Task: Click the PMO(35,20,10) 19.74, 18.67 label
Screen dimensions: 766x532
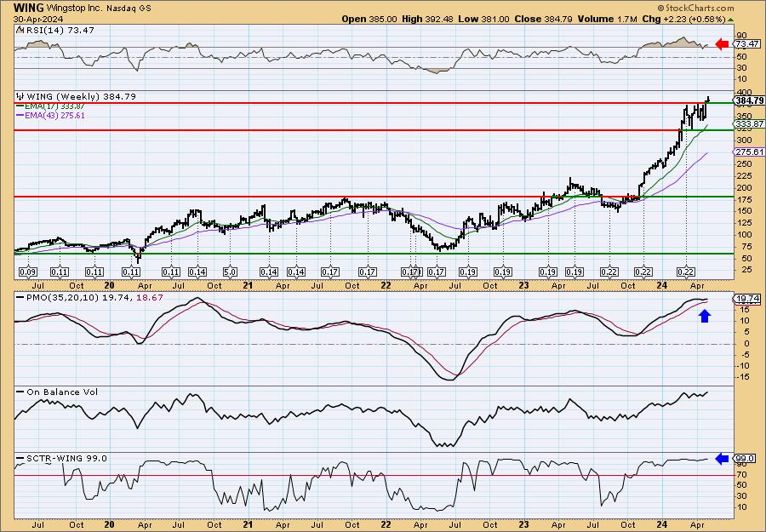Action: [x=94, y=298]
